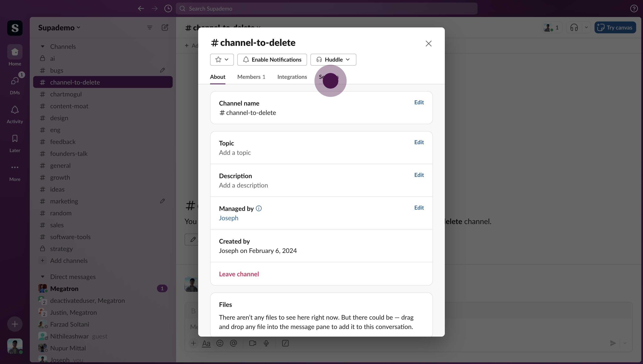Click the compose new message icon
This screenshot has height=364, width=643.
pyautogui.click(x=165, y=27)
